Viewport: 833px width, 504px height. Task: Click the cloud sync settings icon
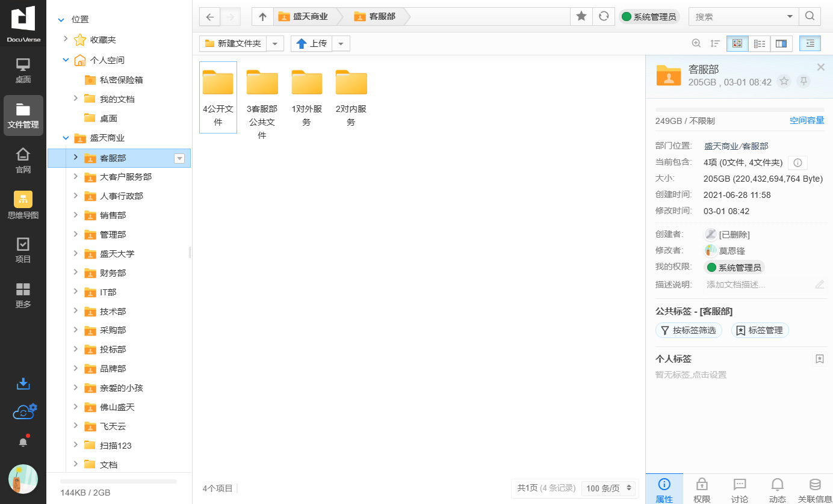click(x=24, y=411)
